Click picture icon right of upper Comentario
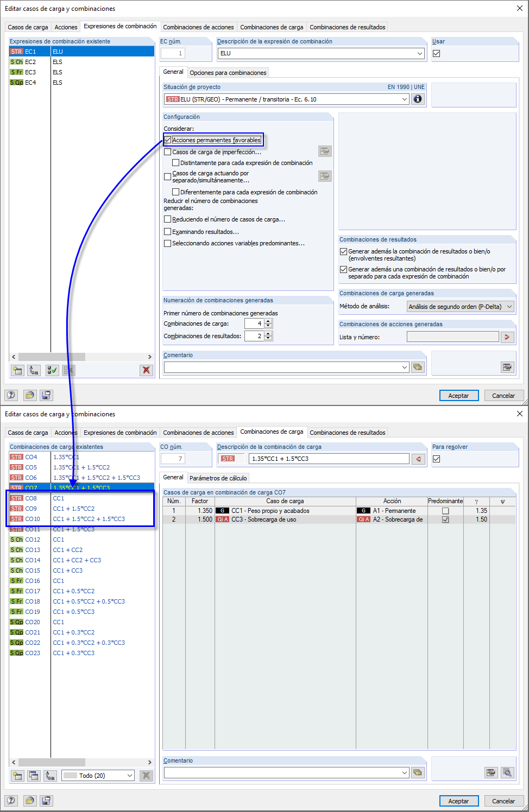The width and height of the screenshot is (529, 812). click(x=507, y=367)
